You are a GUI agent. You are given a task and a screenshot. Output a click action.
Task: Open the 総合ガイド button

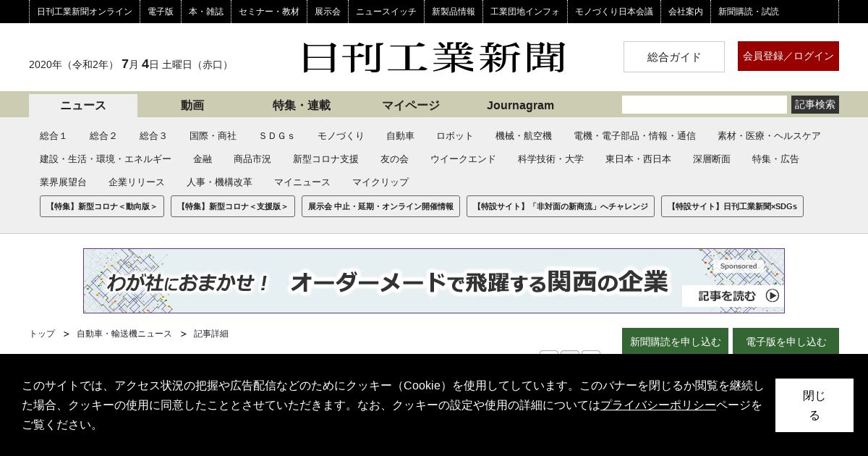674,56
